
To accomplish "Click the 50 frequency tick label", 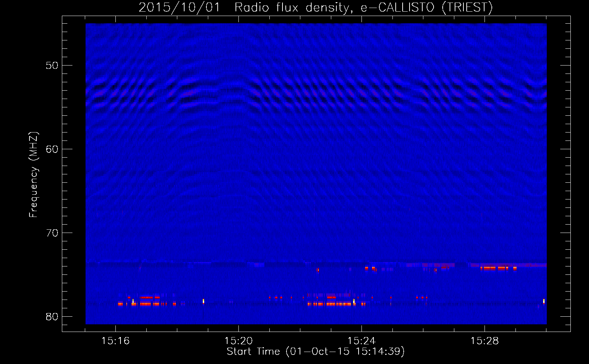I will (x=52, y=66).
